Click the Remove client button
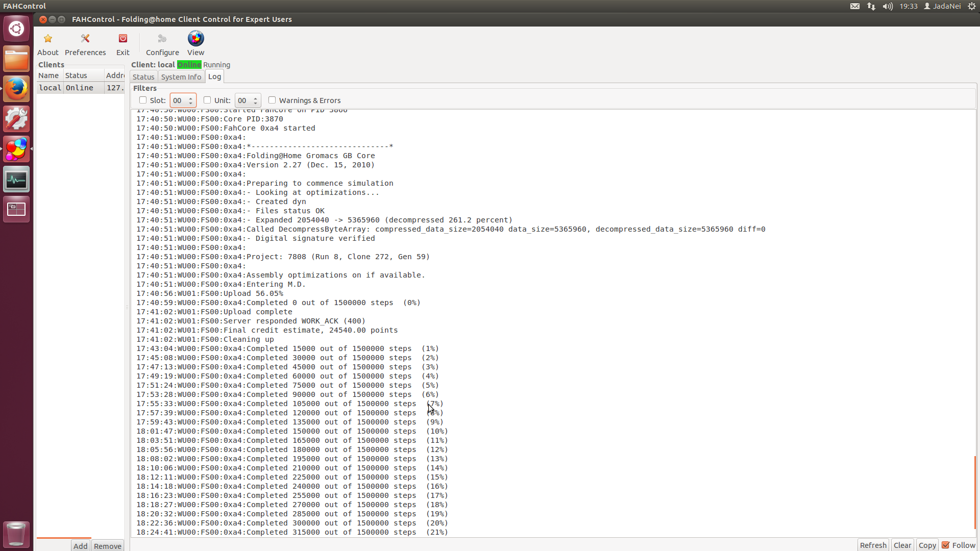 (108, 545)
